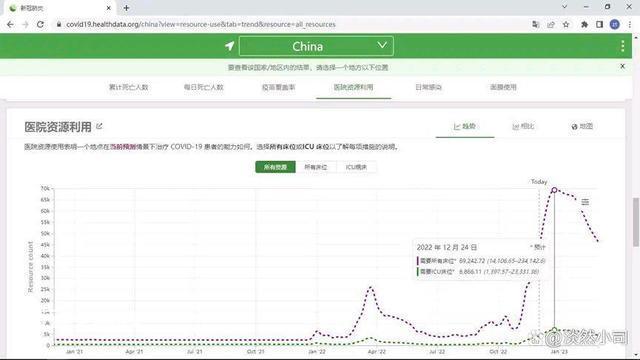Image resolution: width=640 pixels, height=360 pixels.
Task: Switch to the 每日死亡人数 tab
Action: click(x=204, y=87)
